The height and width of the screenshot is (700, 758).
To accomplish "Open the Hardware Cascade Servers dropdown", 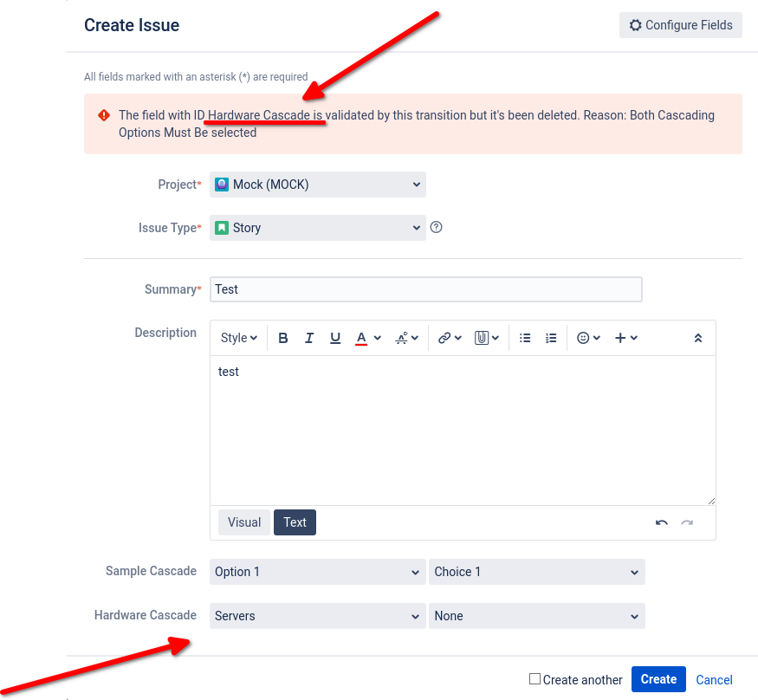I will pyautogui.click(x=317, y=615).
